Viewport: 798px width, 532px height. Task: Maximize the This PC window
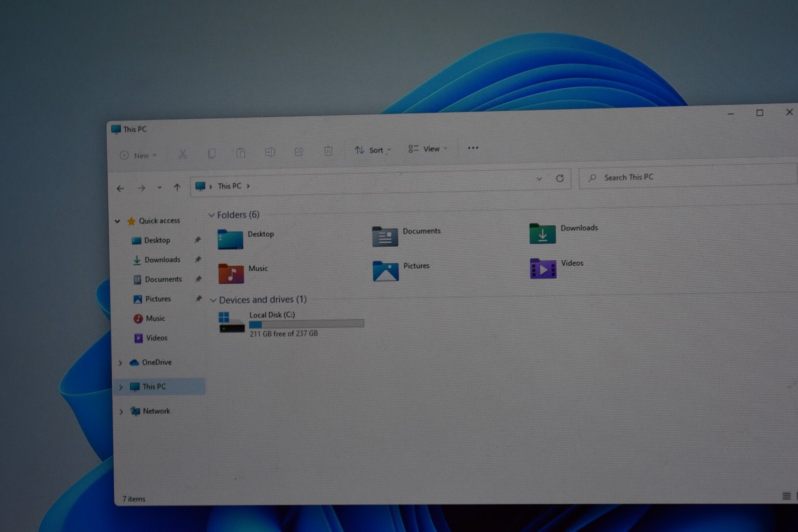click(760, 113)
